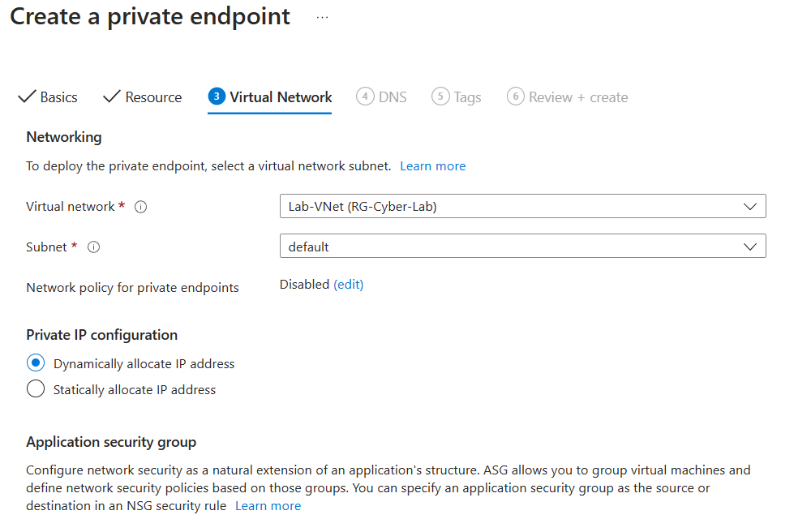Viewport: 811px width, 532px height.
Task: Expand the Subnet selection dropdown
Action: pos(522,246)
